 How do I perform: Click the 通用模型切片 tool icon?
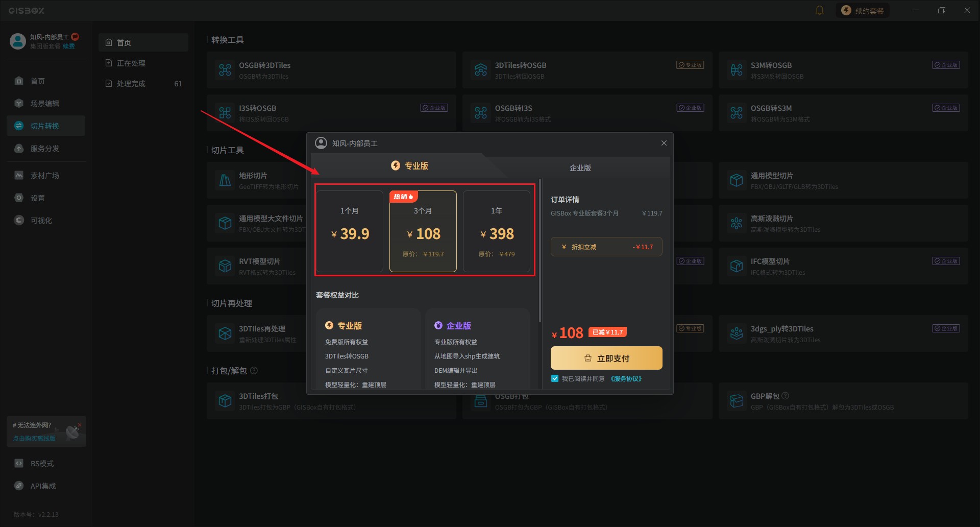pos(737,180)
